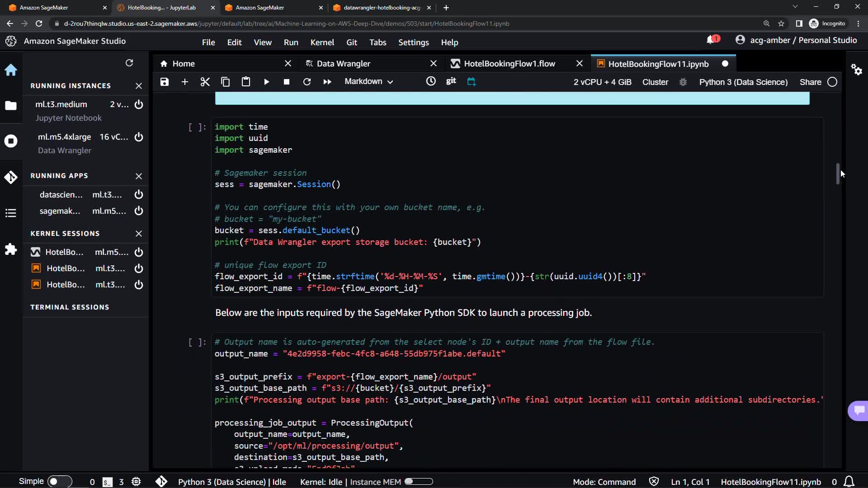The width and height of the screenshot is (868, 488).
Task: Shut down the ml.m5.4xlarge Data Wrangler instance
Action: pyautogui.click(x=139, y=137)
